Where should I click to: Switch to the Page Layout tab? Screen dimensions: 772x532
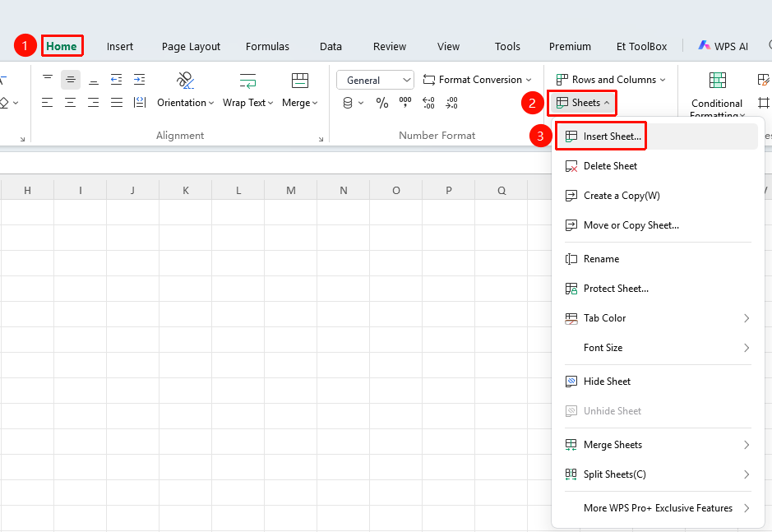click(x=191, y=46)
